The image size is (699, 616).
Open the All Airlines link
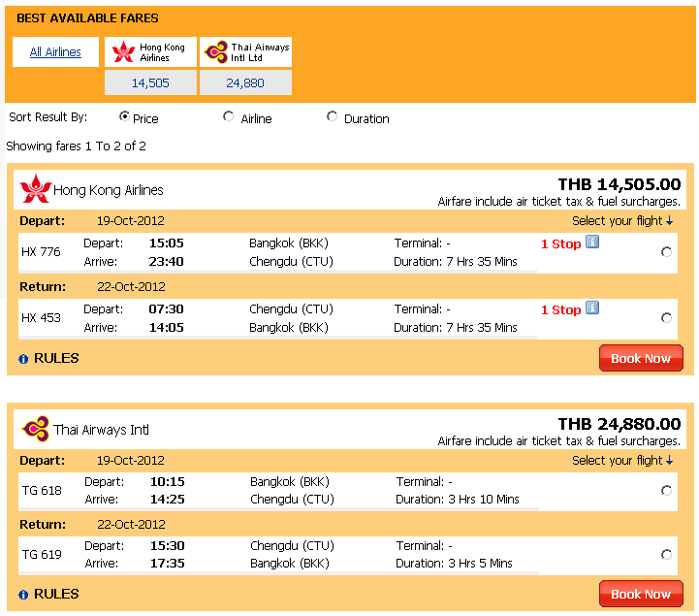pyautogui.click(x=55, y=51)
